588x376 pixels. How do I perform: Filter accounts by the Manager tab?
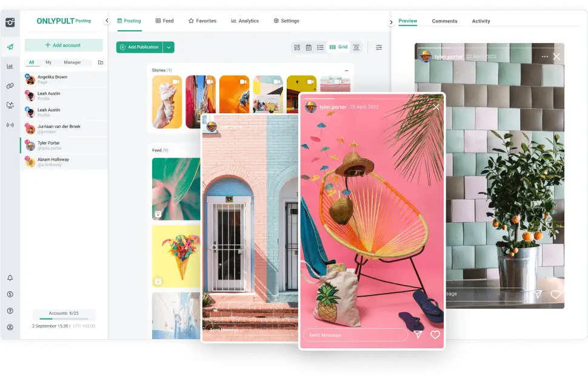click(72, 62)
